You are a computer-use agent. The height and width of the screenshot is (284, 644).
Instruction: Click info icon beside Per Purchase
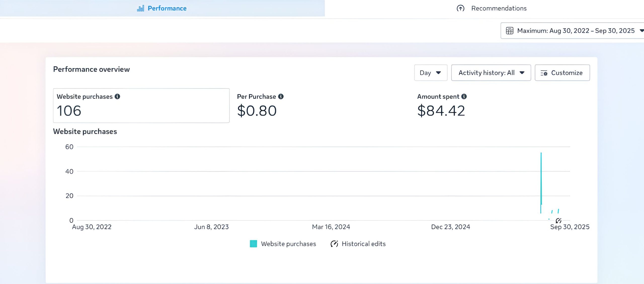[x=281, y=97]
